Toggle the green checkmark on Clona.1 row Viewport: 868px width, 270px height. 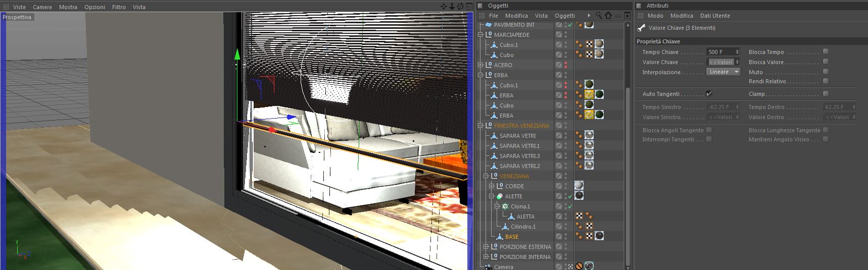point(570,206)
